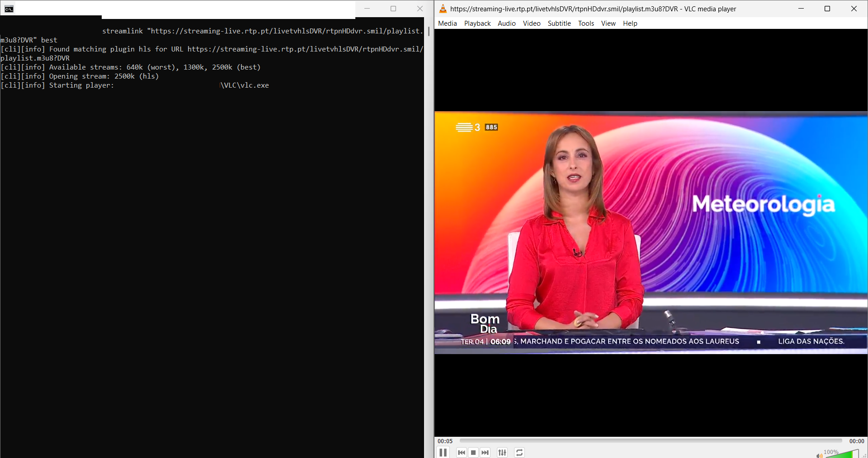Open the Video menu

click(x=532, y=23)
